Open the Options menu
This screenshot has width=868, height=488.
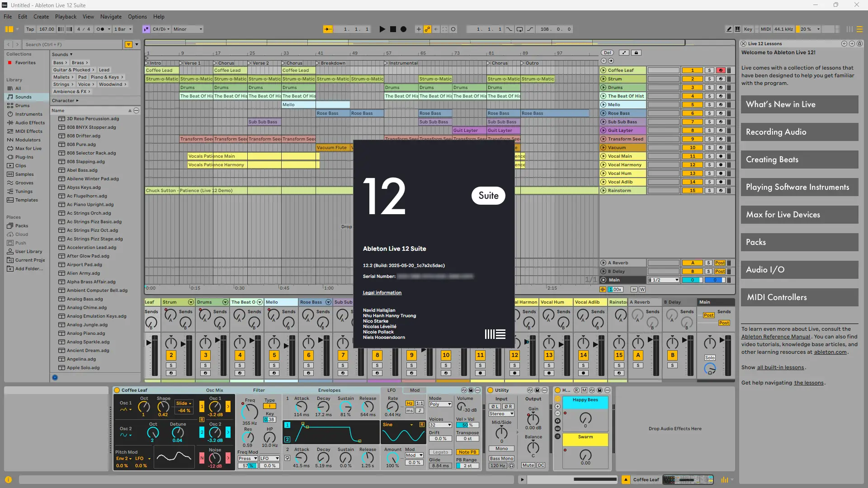pyautogui.click(x=137, y=17)
